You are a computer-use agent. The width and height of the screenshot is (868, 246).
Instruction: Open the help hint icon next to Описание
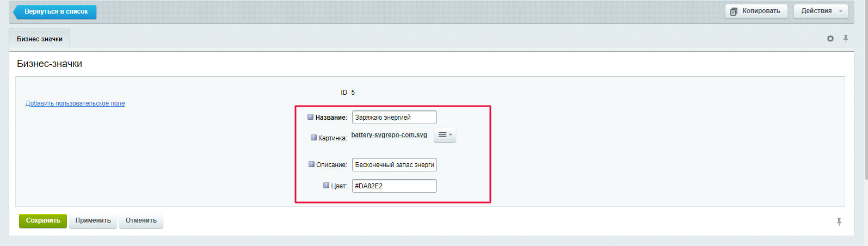[x=312, y=164]
